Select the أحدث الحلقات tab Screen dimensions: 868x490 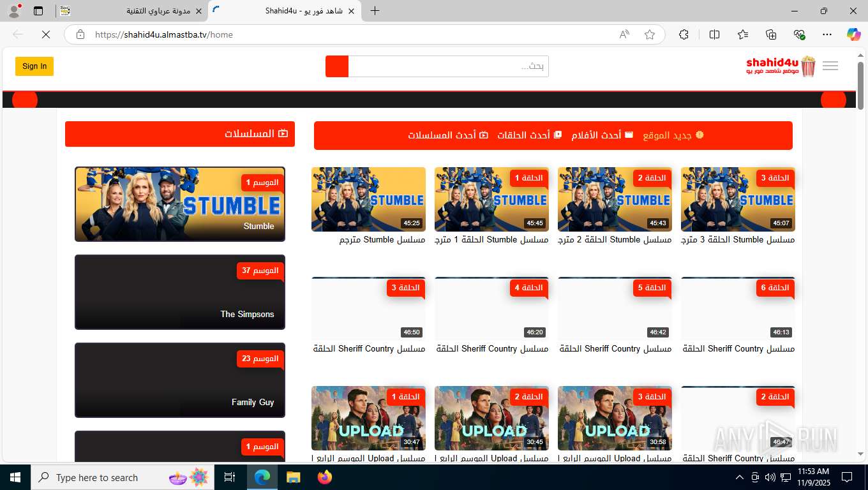coord(530,135)
